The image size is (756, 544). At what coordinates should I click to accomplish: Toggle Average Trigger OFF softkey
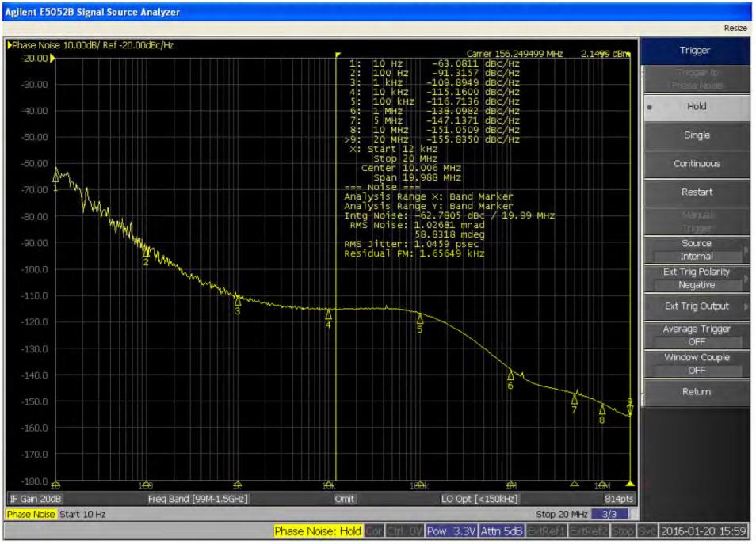click(x=696, y=335)
